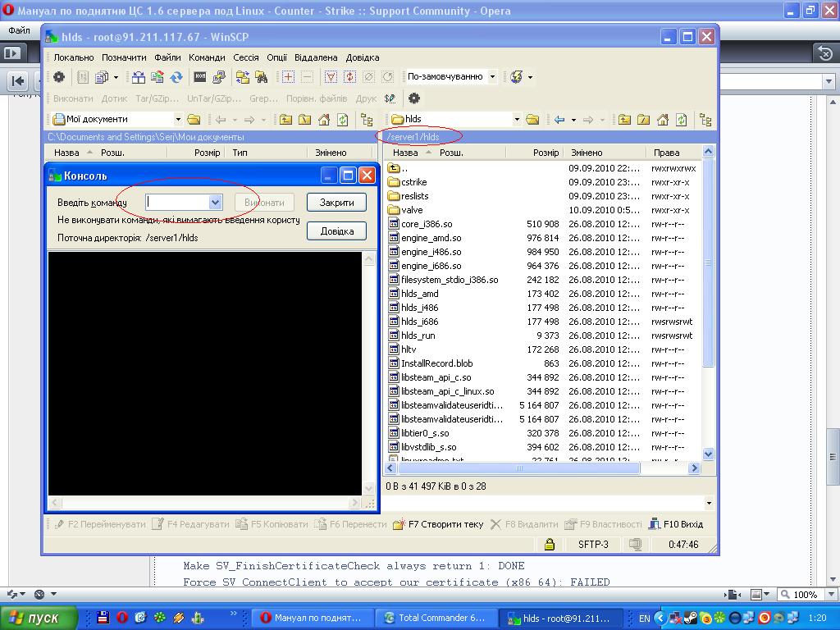The width and height of the screenshot is (840, 630).
Task: Refresh the remote hlds directory
Action: coord(682,120)
